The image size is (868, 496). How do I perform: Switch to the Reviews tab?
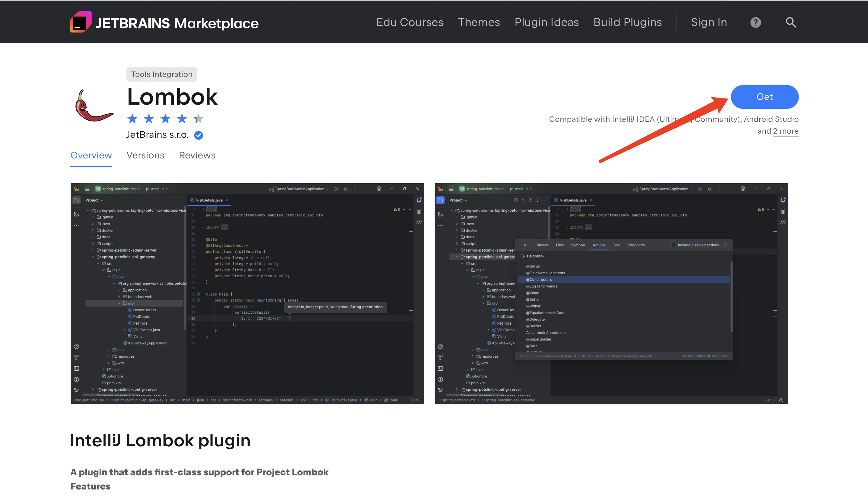pos(197,155)
